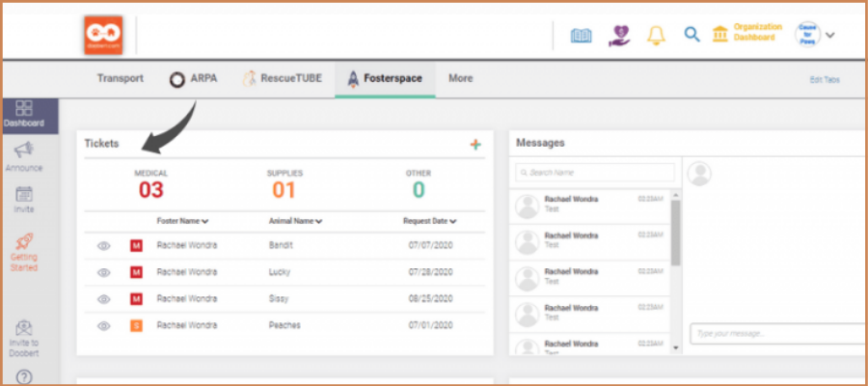This screenshot has width=868, height=386.
Task: Click the animal name Peaches
Action: [x=285, y=325]
